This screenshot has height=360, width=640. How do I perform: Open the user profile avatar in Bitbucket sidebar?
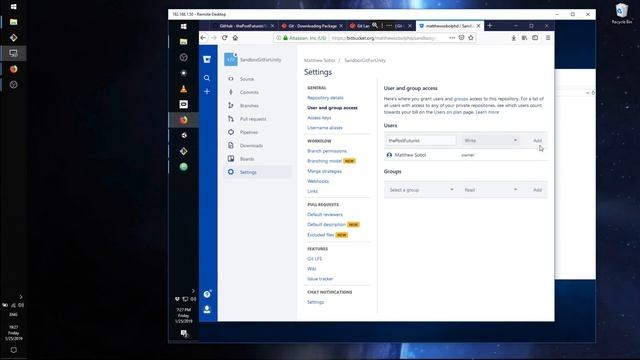[207, 309]
